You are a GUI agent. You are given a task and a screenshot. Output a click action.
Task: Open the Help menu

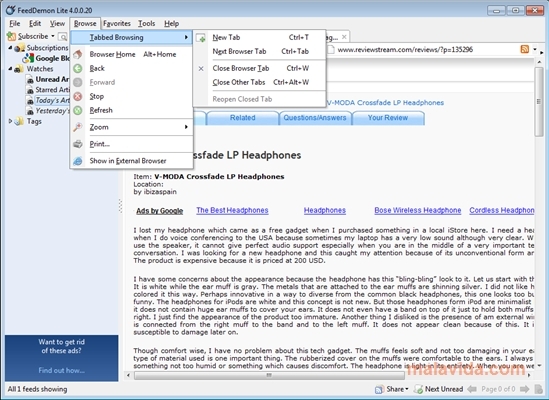pos(172,23)
